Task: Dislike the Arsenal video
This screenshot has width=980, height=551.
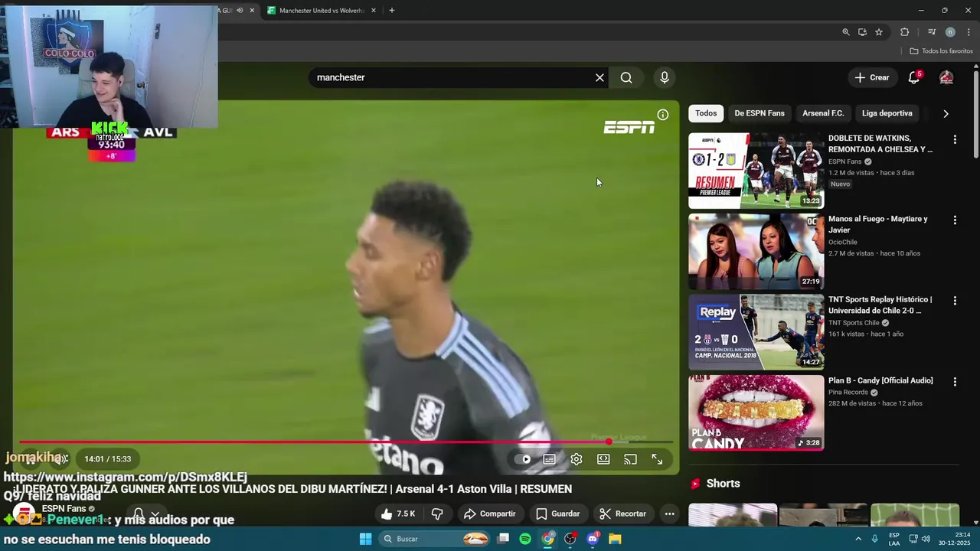Action: pos(437,514)
